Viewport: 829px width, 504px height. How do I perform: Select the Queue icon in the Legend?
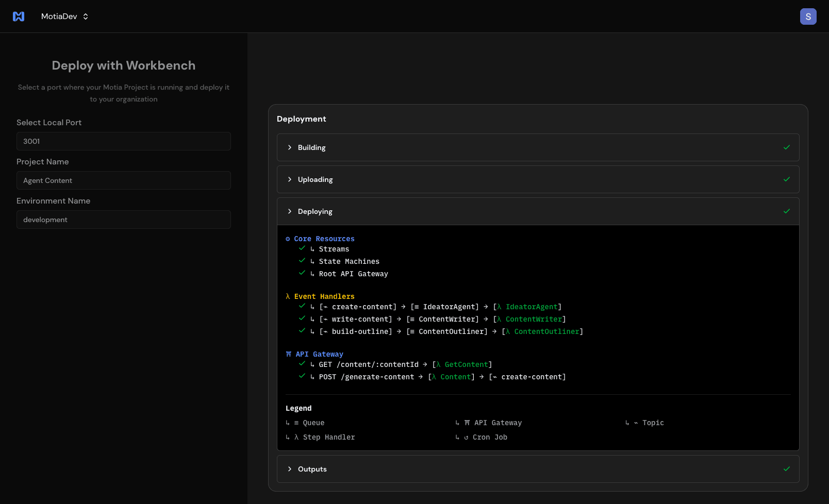point(296,423)
